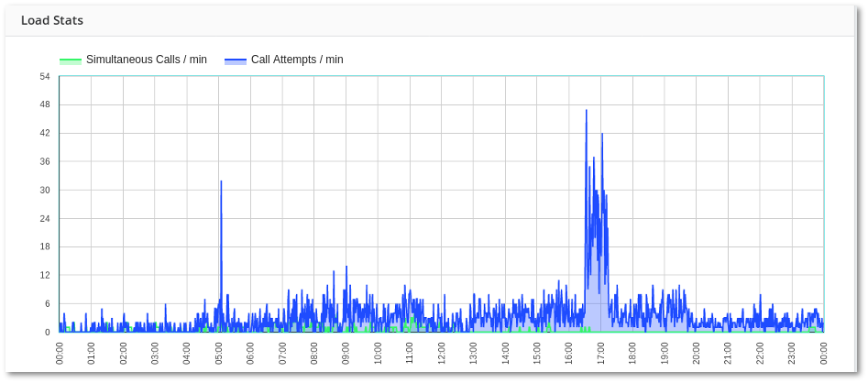
Task: Click the green Simultaneous Calls legend swatch
Action: [x=71, y=60]
